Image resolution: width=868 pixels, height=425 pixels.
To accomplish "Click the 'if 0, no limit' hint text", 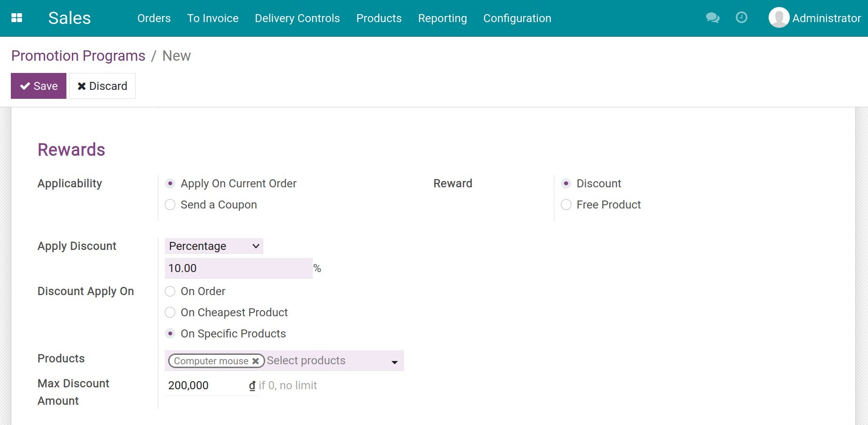I will [x=288, y=385].
